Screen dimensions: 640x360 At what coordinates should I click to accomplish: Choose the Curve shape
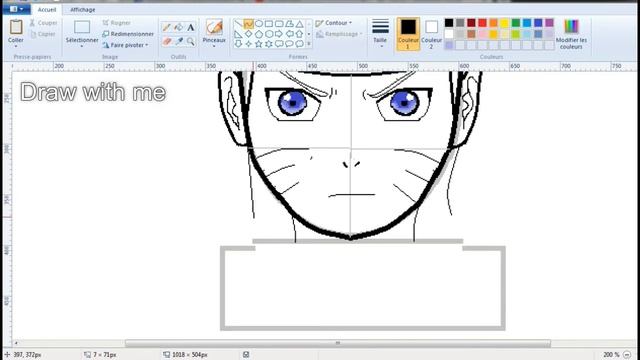point(248,24)
